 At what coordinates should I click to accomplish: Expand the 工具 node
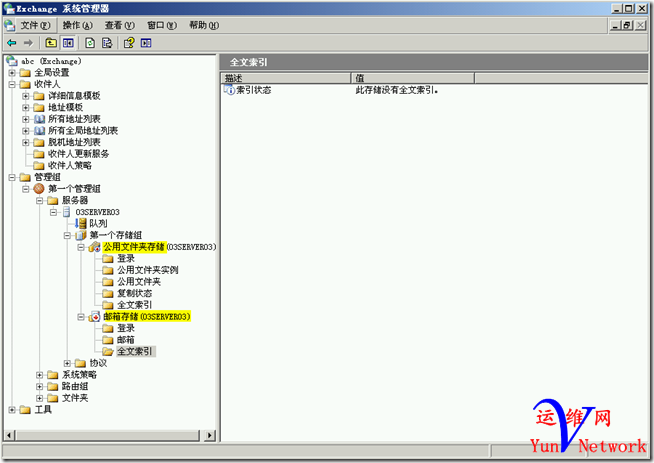click(x=12, y=410)
